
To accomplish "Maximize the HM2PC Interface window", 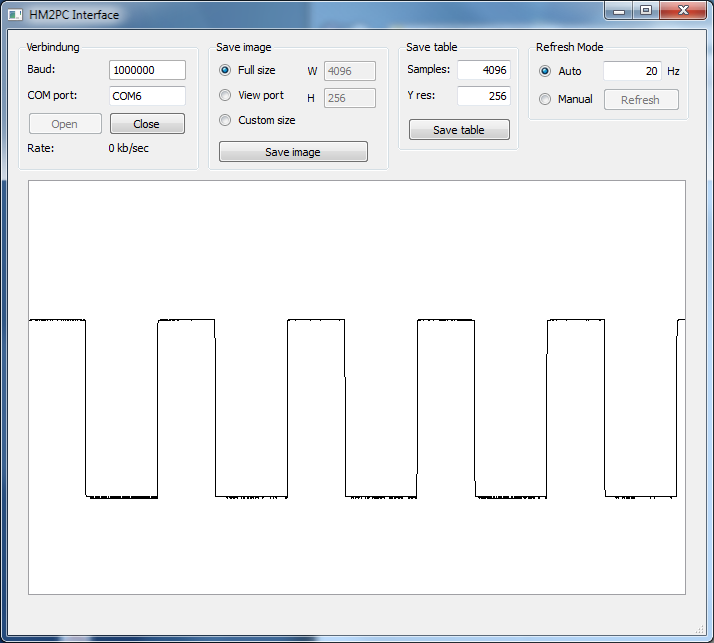I will coord(646,11).
